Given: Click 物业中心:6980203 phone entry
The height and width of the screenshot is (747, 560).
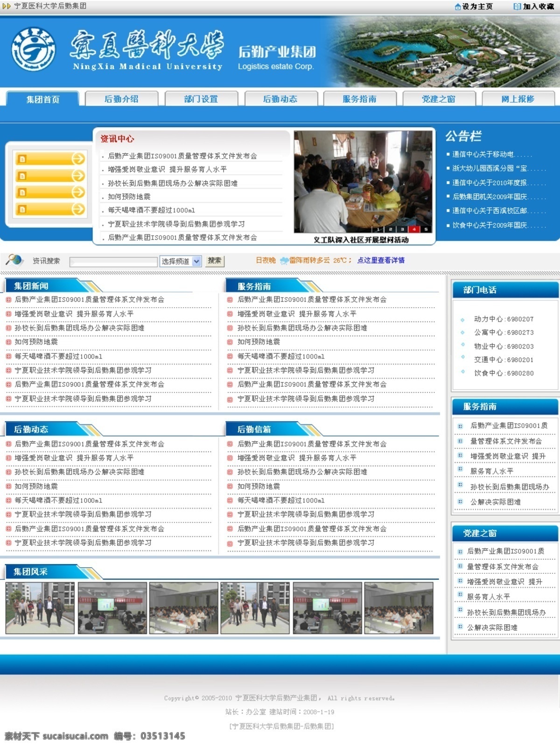Looking at the screenshot, I should tap(504, 346).
